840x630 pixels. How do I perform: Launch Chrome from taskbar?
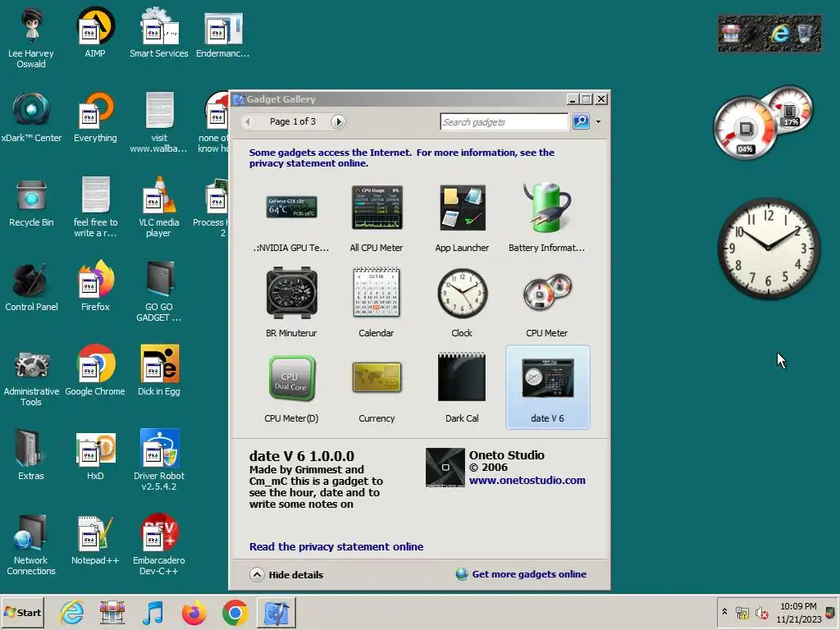coord(235,612)
